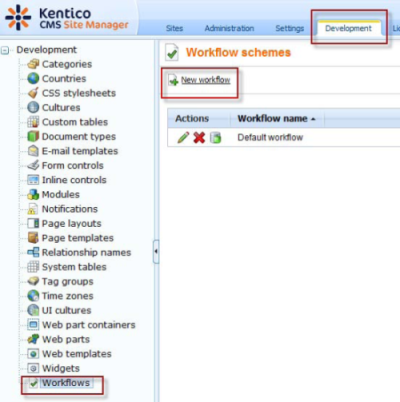The width and height of the screenshot is (400, 402).
Task: Open Modules in the tree
Action: 61,194
